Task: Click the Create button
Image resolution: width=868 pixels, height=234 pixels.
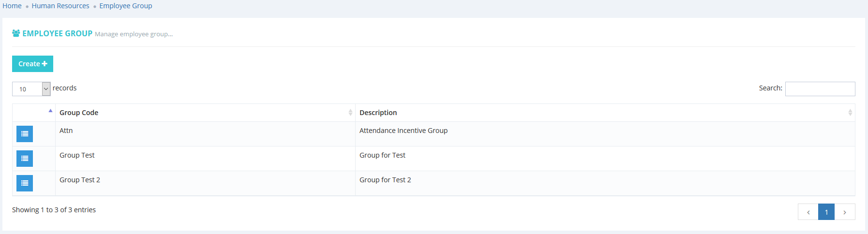Action: (32, 64)
